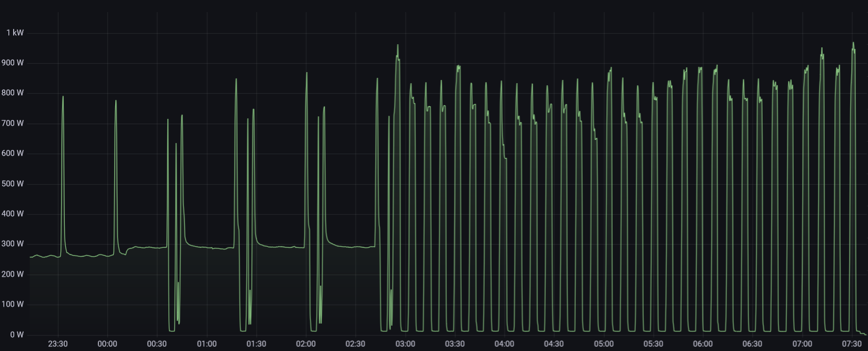
Task: Click the 0 W y-axis label
Action: point(17,335)
